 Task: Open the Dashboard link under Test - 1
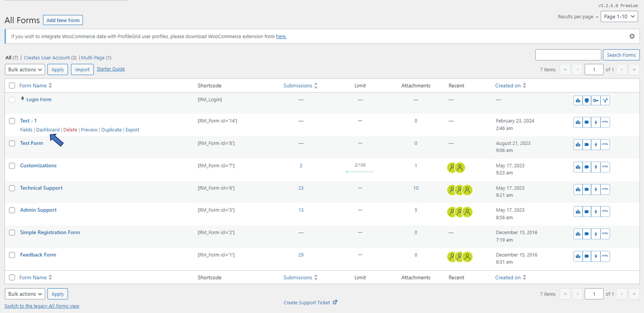point(48,129)
